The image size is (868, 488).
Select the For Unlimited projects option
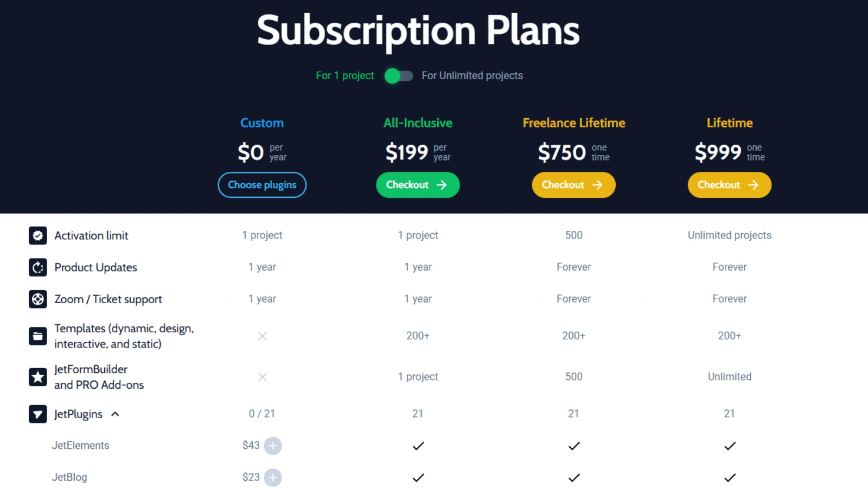pyautogui.click(x=473, y=75)
